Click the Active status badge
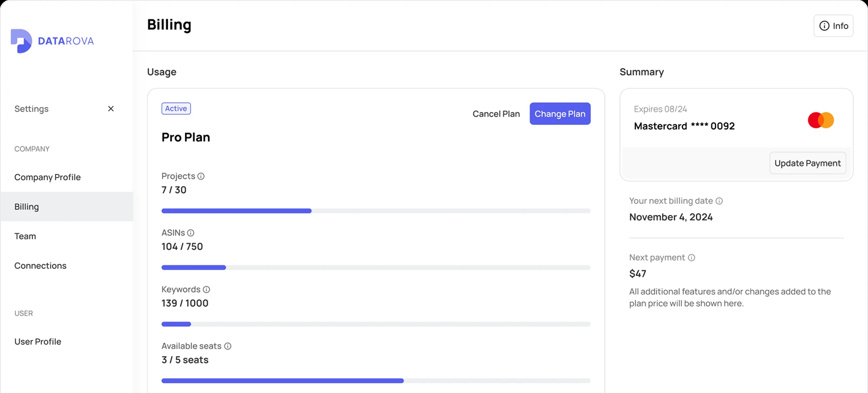This screenshot has height=393, width=868. pos(176,108)
